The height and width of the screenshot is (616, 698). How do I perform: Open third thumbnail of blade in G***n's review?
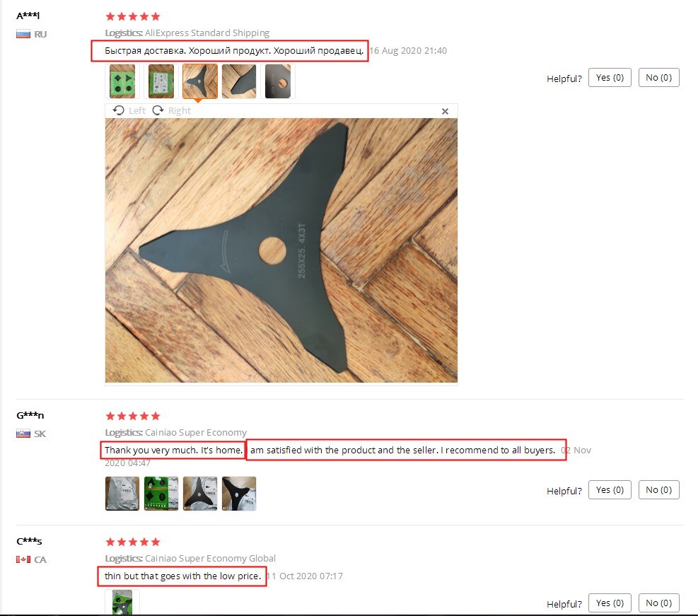[x=200, y=493]
